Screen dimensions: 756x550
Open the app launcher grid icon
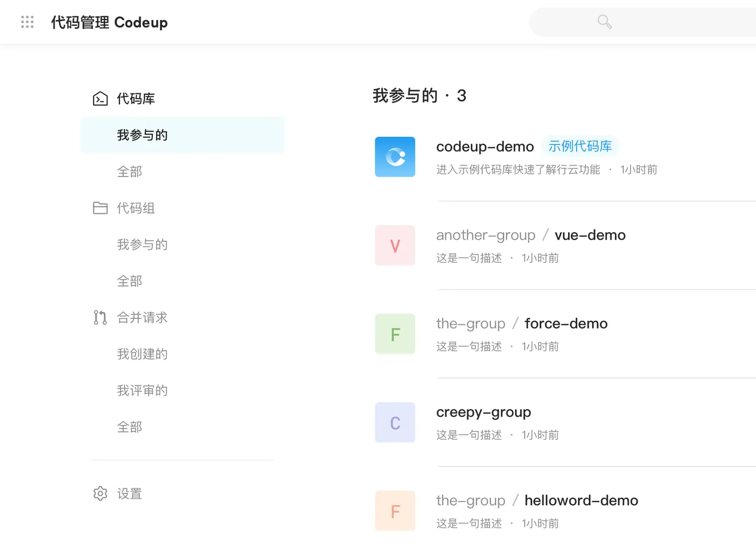(27, 22)
